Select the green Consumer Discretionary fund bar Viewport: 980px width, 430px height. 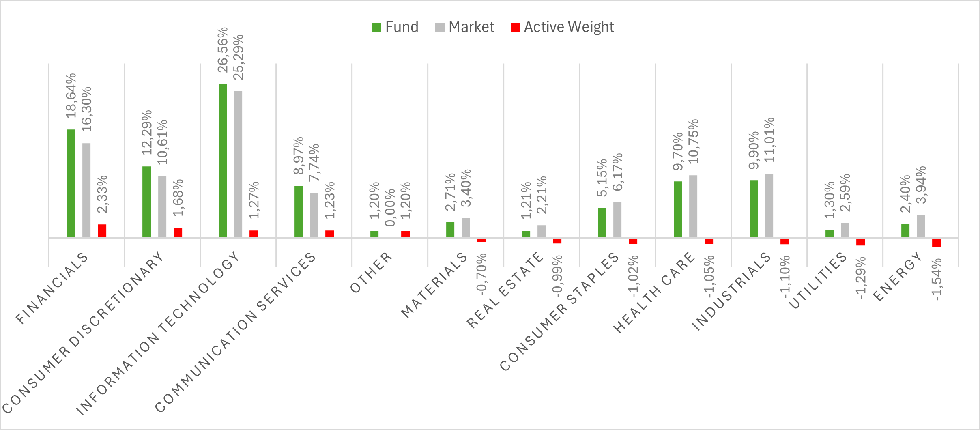tap(146, 202)
